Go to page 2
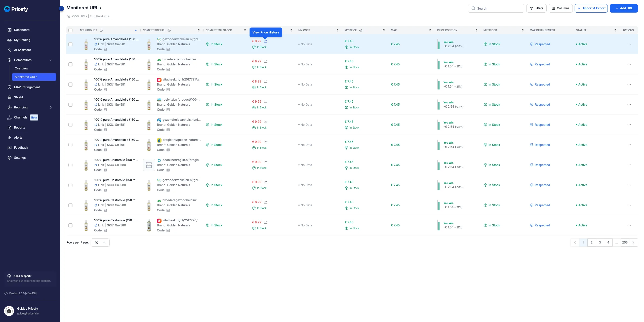The width and height of the screenshot is (644, 322). pyautogui.click(x=592, y=243)
